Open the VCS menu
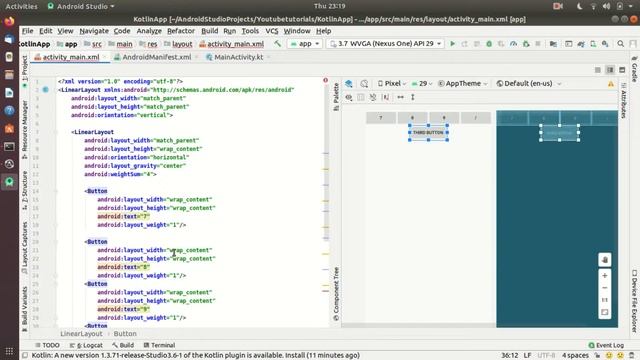This screenshot has width=640, height=360. coord(272,31)
